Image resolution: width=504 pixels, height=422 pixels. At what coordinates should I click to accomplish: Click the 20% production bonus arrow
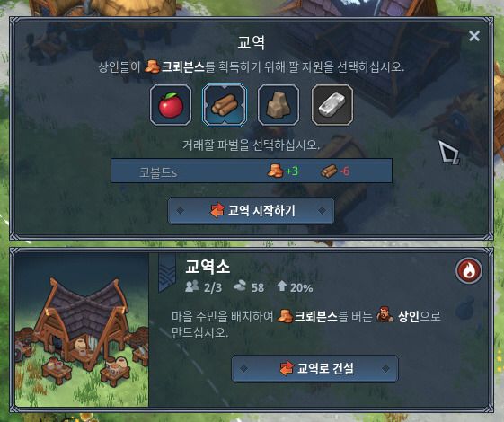point(282,286)
